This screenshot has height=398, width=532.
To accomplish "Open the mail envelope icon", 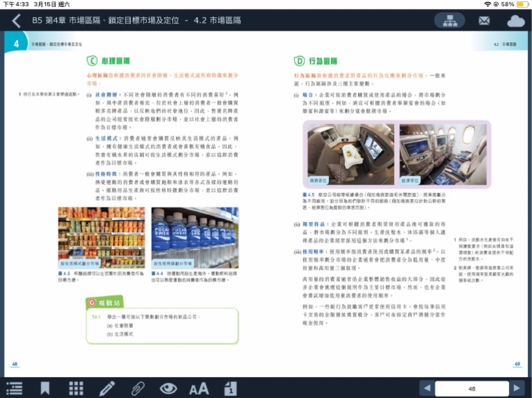I will [484, 21].
